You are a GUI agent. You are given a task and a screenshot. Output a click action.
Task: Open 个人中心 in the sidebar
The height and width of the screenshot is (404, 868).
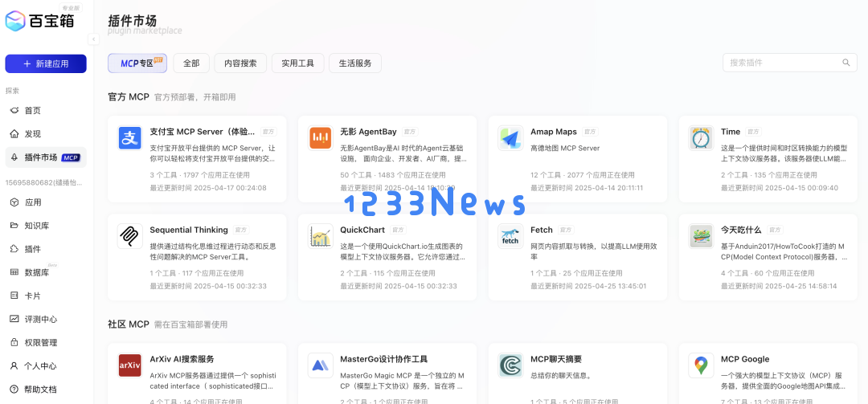pos(46,365)
